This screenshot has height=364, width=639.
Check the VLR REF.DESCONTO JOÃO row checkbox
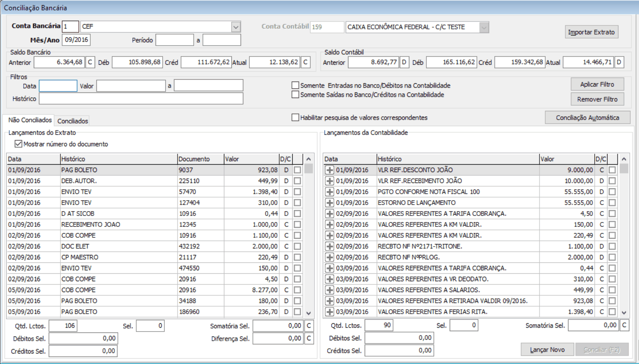pyautogui.click(x=612, y=170)
